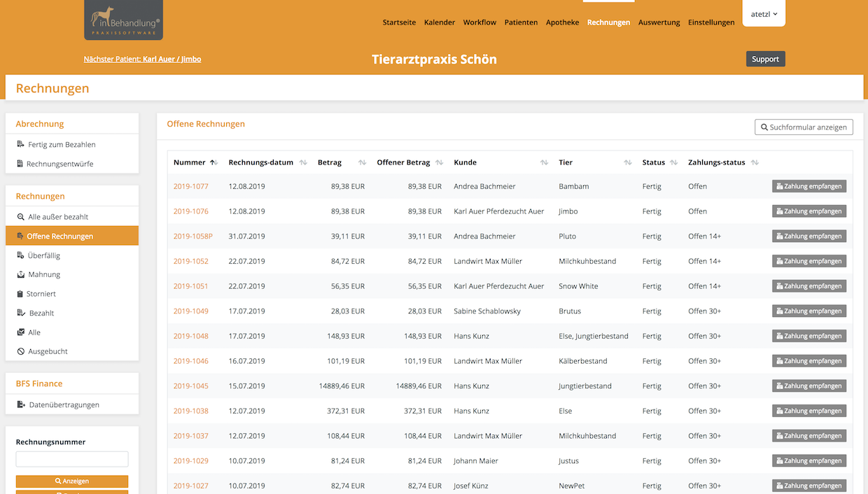This screenshot has width=868, height=494.
Task: Click the Datenübertragungen icon
Action: [x=21, y=404]
